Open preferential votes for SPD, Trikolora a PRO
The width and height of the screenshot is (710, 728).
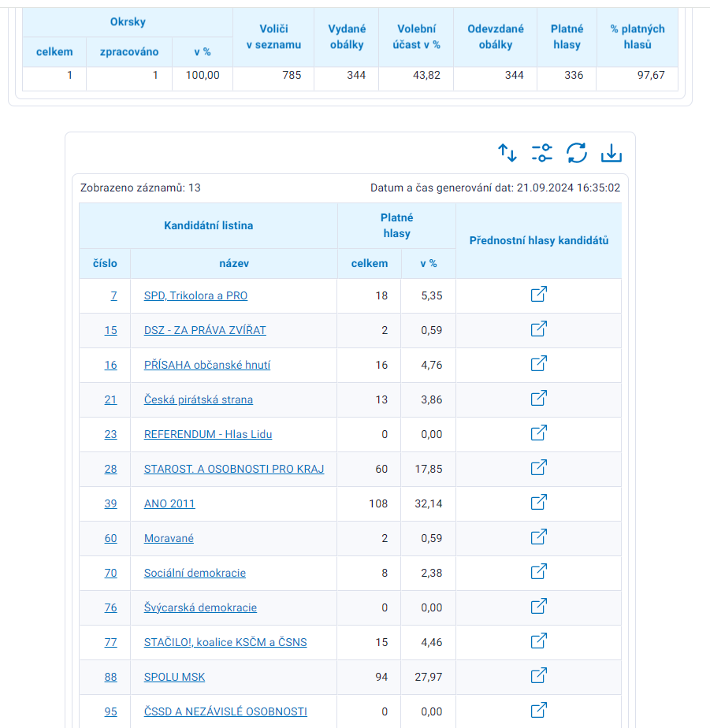pyautogui.click(x=539, y=294)
